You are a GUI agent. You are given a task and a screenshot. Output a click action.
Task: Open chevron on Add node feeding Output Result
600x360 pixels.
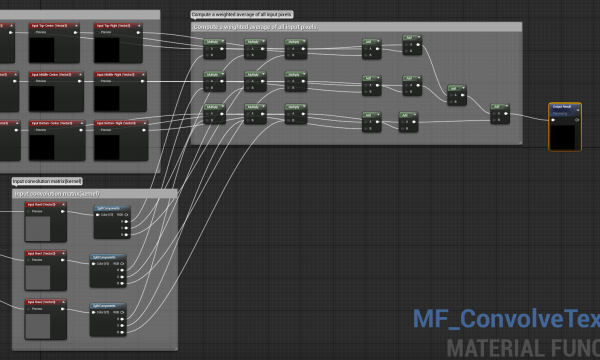coord(506,106)
